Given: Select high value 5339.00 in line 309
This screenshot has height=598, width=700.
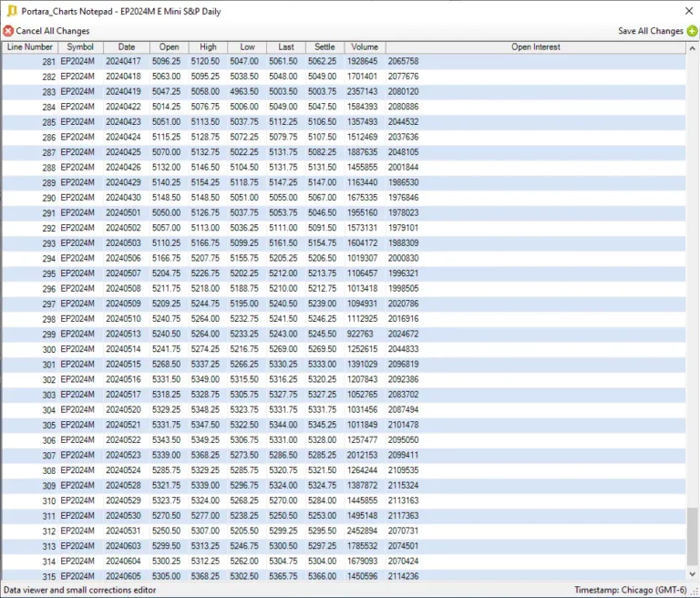Looking at the screenshot, I should (205, 486).
